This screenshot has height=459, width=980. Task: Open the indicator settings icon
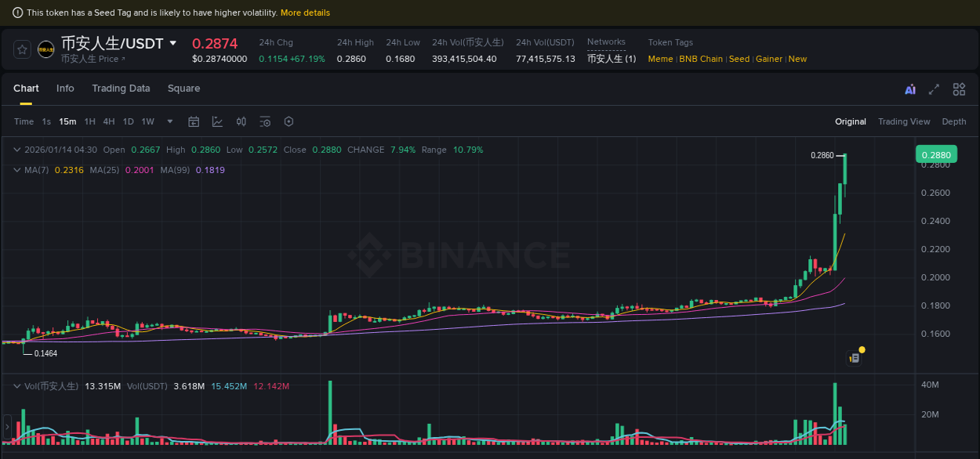[264, 121]
